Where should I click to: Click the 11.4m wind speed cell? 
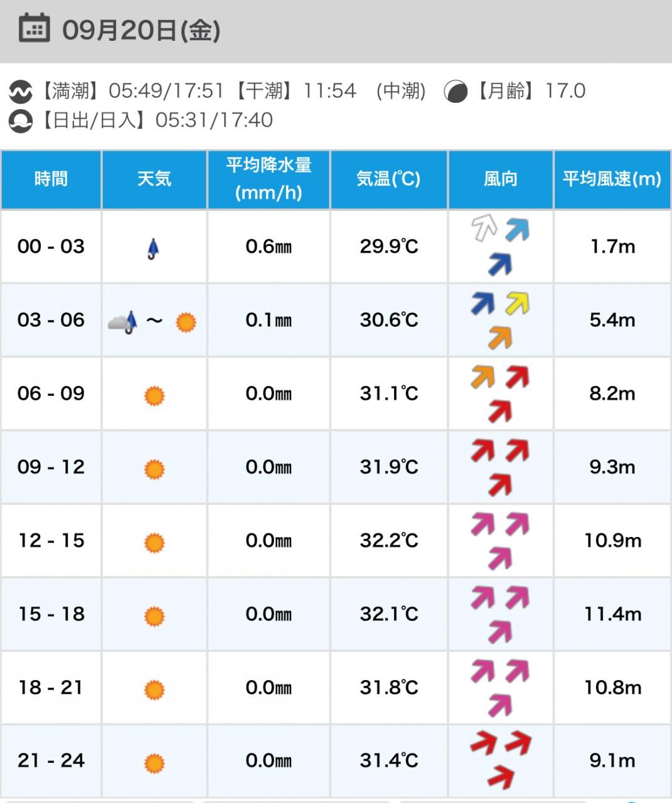point(612,614)
